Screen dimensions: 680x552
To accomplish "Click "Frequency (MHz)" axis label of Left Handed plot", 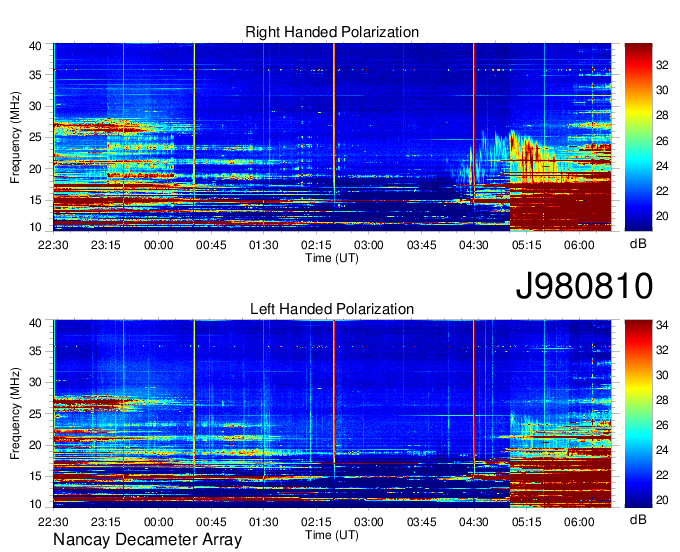I will pos(15,414).
